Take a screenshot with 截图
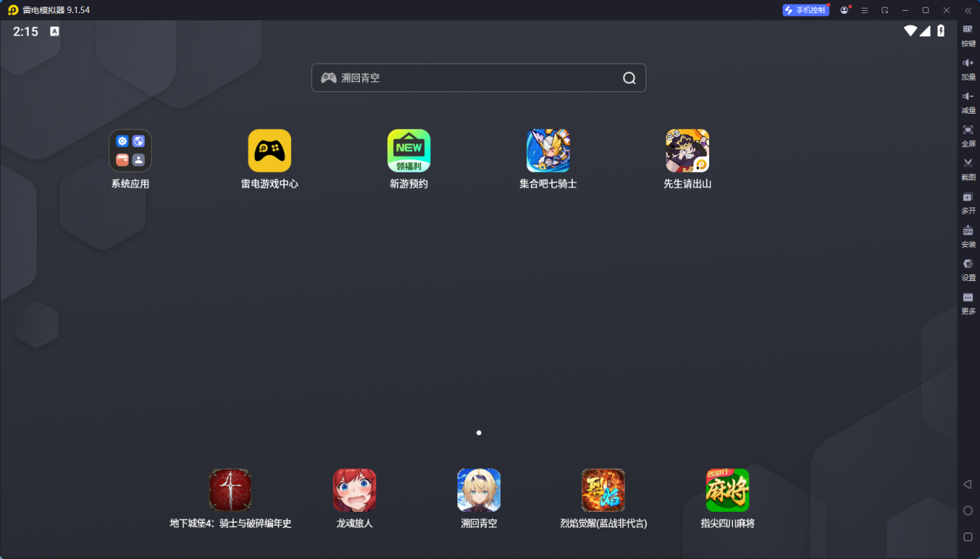The image size is (980, 559). (x=968, y=168)
